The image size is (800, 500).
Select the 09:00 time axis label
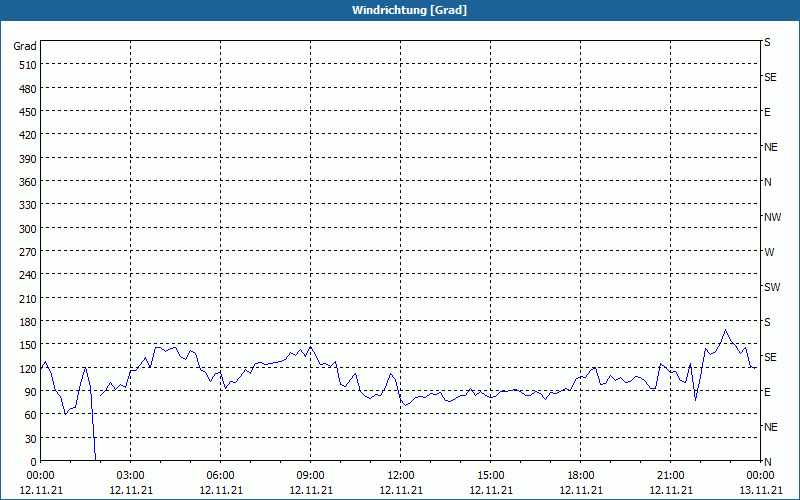pyautogui.click(x=310, y=476)
